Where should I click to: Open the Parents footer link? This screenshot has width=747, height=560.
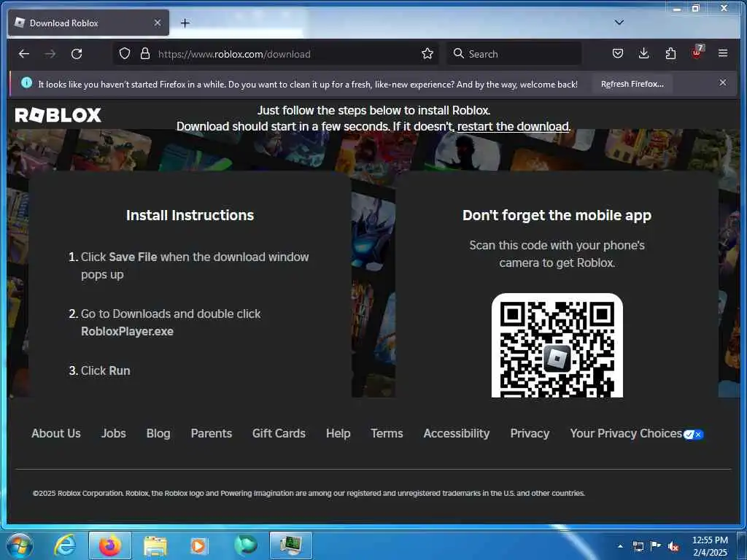coord(211,433)
